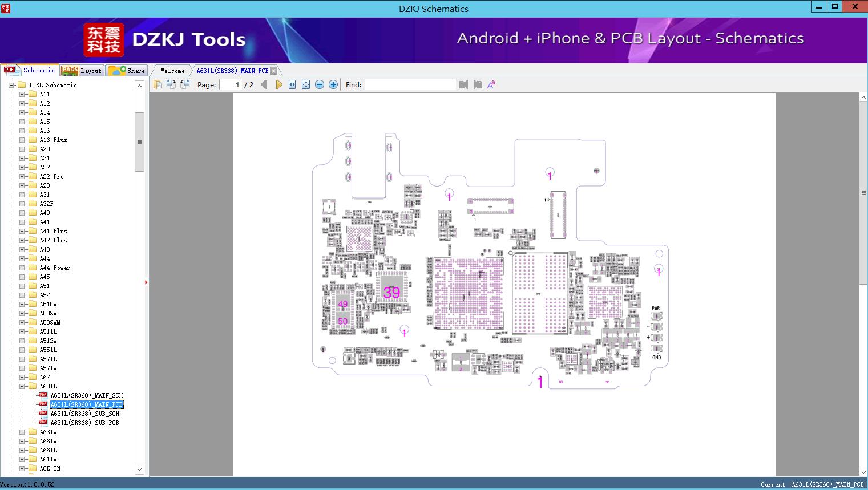Zoom in with the plus icon

[x=333, y=84]
